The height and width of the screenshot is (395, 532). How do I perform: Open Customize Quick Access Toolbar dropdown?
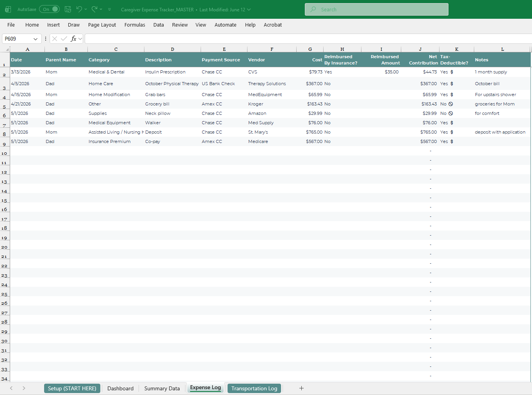[110, 9]
